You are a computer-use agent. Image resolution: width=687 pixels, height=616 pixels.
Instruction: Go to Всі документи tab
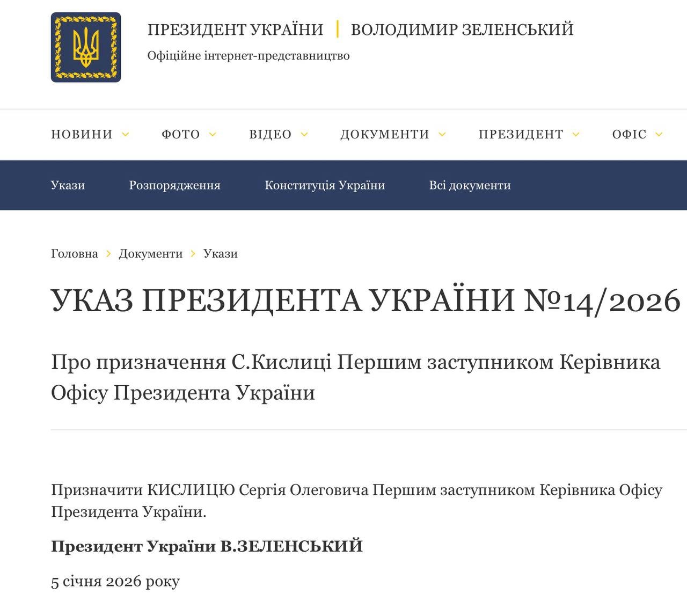tap(470, 185)
